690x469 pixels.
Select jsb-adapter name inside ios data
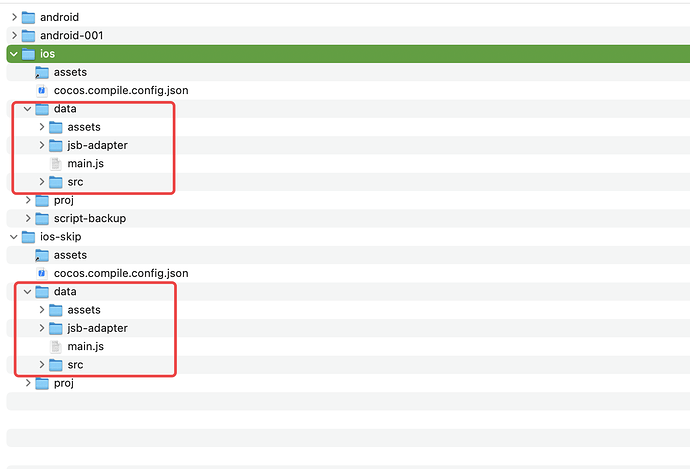click(x=98, y=145)
